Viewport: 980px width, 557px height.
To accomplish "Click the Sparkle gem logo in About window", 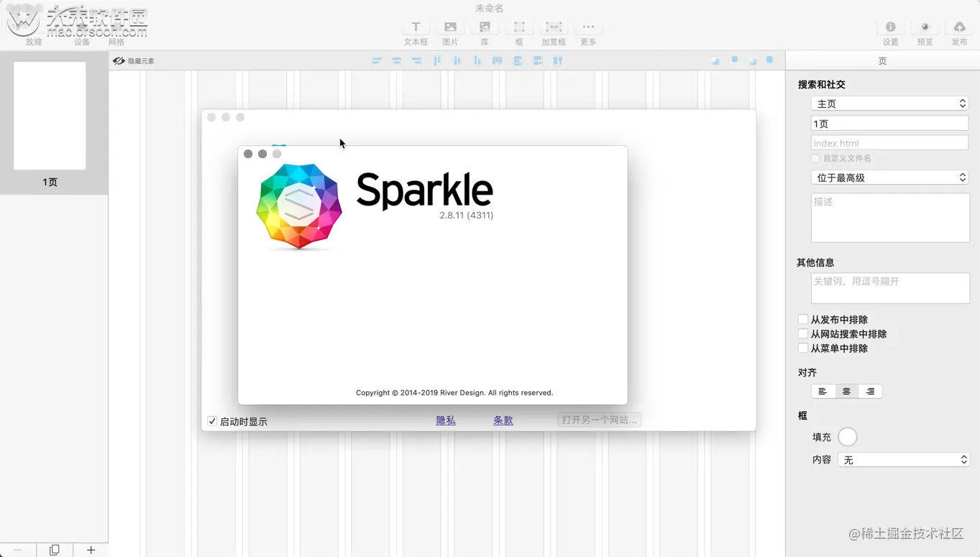I will coord(299,206).
